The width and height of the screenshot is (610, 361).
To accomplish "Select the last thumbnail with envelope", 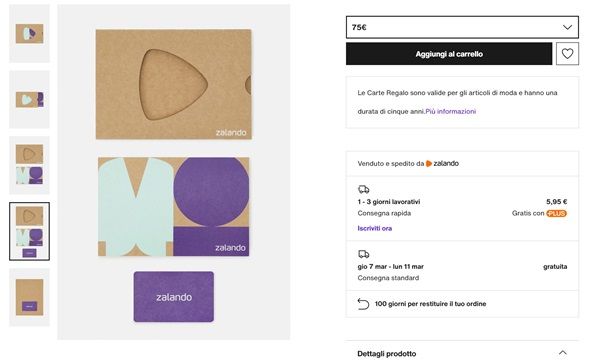I will [30, 297].
